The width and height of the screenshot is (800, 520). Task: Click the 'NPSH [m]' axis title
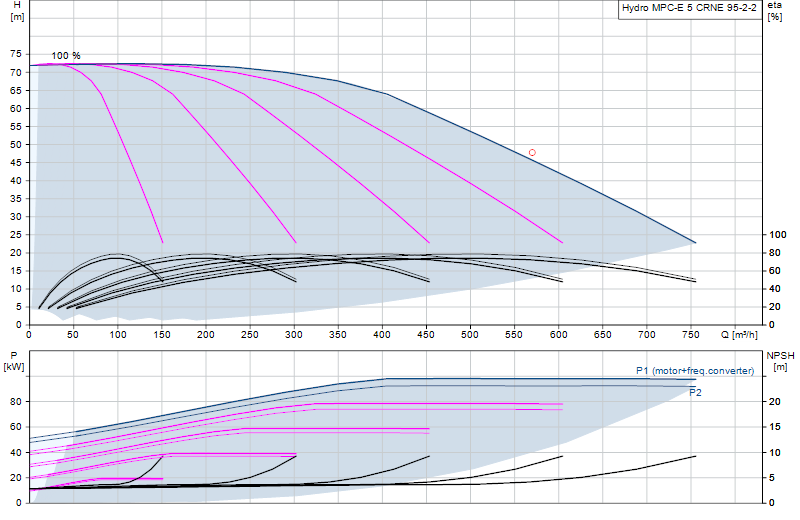click(x=780, y=361)
